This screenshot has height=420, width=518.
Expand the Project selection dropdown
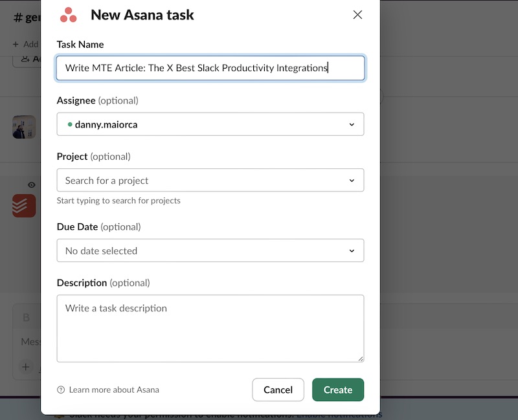tap(210, 180)
